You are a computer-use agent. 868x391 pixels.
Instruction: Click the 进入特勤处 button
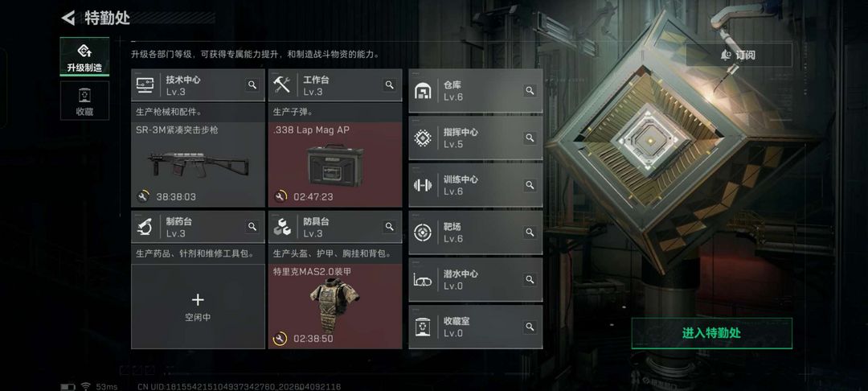(711, 333)
